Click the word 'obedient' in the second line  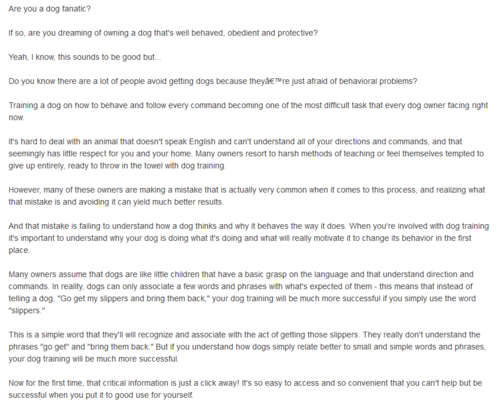click(243, 33)
